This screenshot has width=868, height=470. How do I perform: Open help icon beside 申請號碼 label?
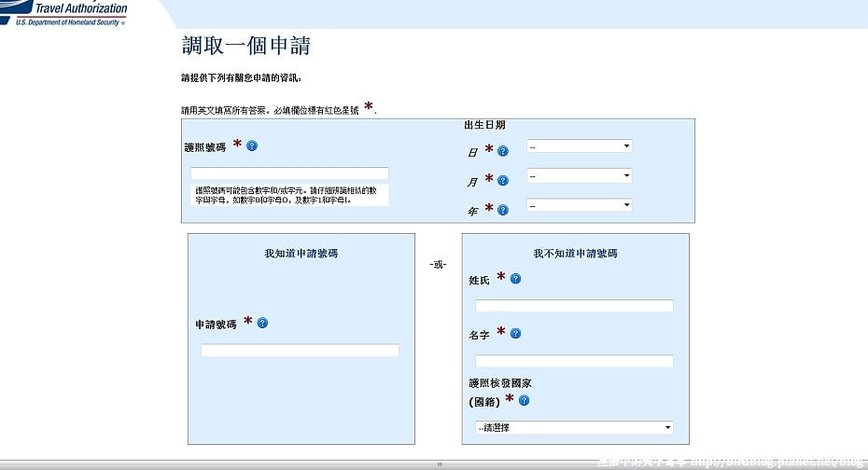tap(262, 323)
